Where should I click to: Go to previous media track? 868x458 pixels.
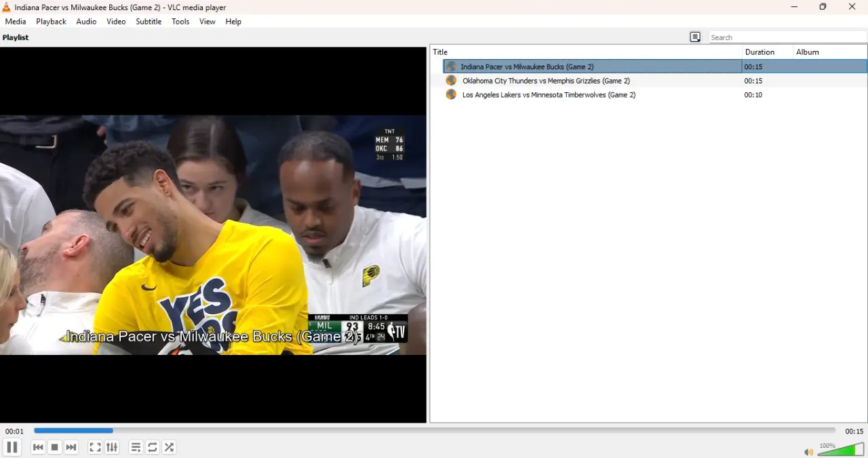(38, 447)
